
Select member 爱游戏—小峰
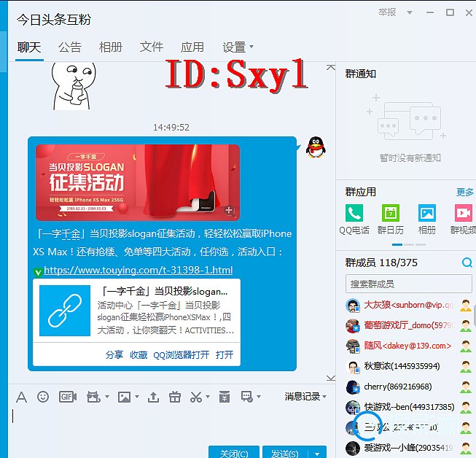click(x=409, y=448)
